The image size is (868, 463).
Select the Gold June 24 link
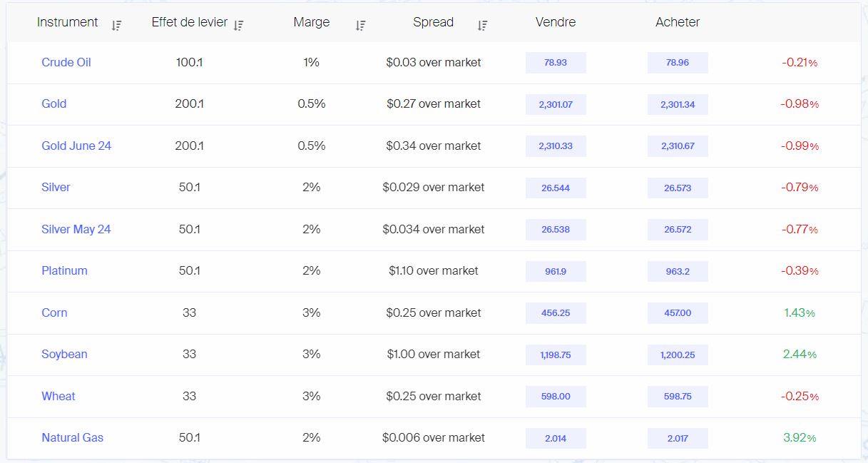pos(76,146)
